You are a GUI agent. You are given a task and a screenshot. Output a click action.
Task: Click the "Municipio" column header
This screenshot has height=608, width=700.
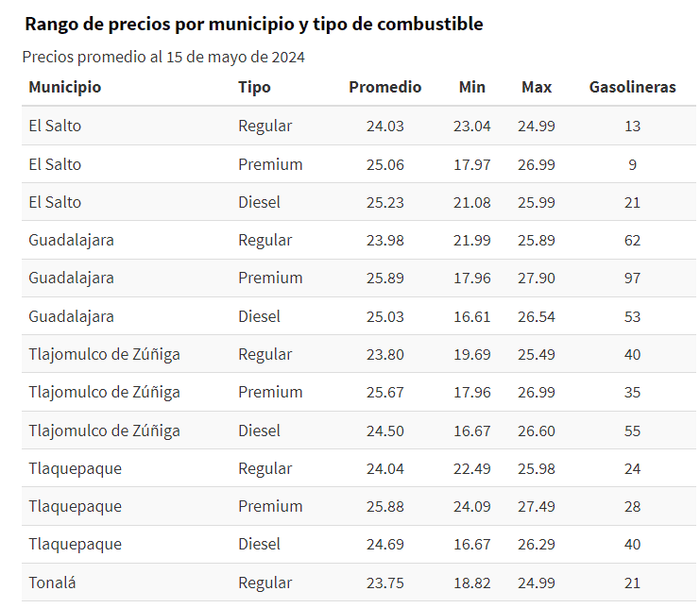(x=64, y=87)
